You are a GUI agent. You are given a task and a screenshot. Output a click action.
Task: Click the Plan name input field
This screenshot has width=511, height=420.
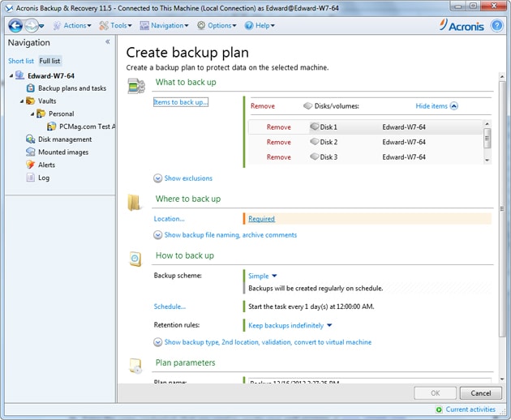click(370, 381)
